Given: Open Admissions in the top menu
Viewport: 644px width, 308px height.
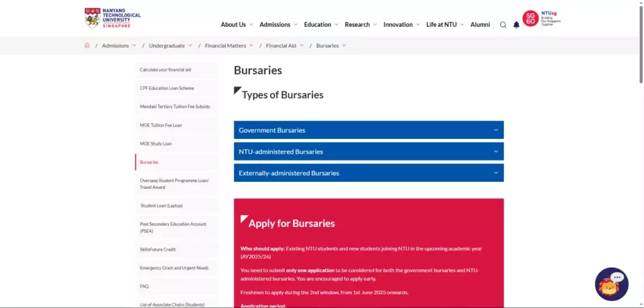Looking at the screenshot, I should click(x=275, y=24).
